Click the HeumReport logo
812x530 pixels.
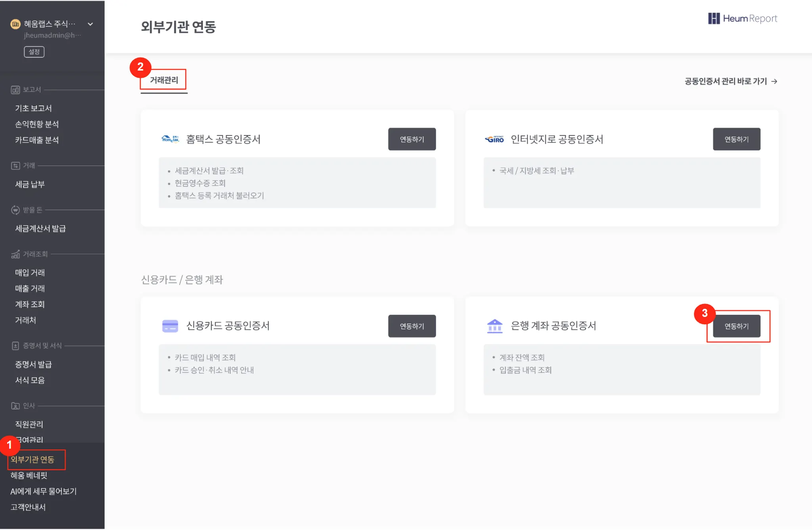[x=742, y=19]
